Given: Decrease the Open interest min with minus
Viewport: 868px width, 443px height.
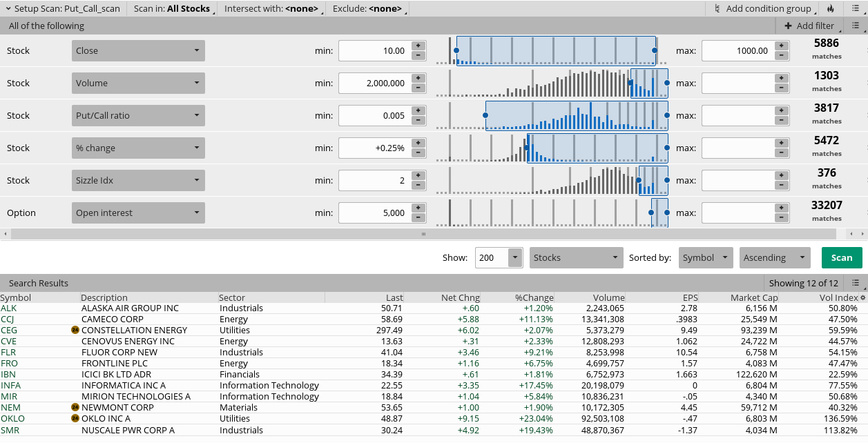Looking at the screenshot, I should tap(418, 217).
